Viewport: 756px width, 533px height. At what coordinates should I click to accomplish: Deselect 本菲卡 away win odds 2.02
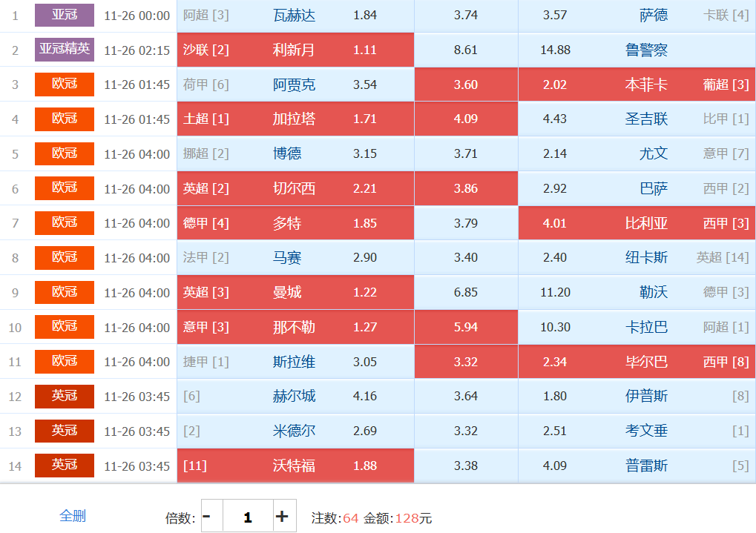coord(636,85)
